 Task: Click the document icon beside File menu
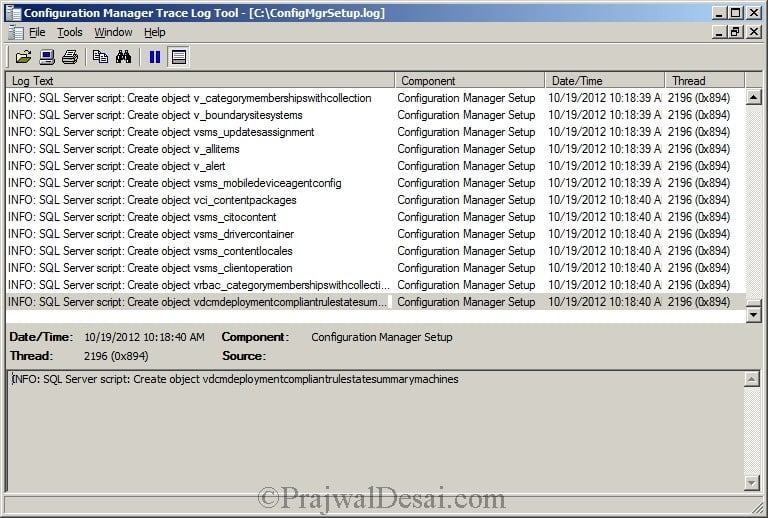15,33
